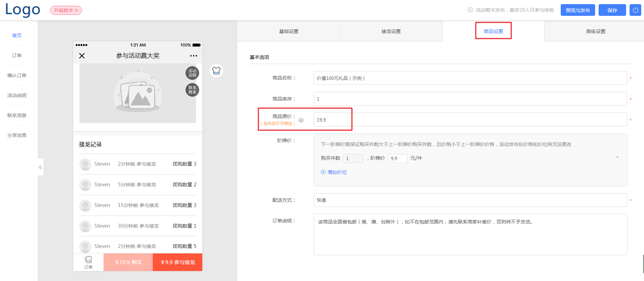The height and width of the screenshot is (281, 644).
Task: Select the 商品设置 tab
Action: tap(493, 31)
